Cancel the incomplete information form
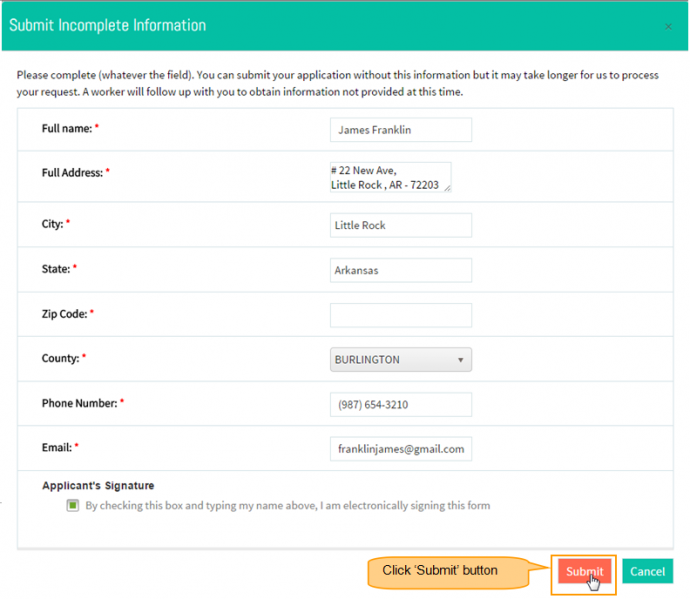 (647, 571)
